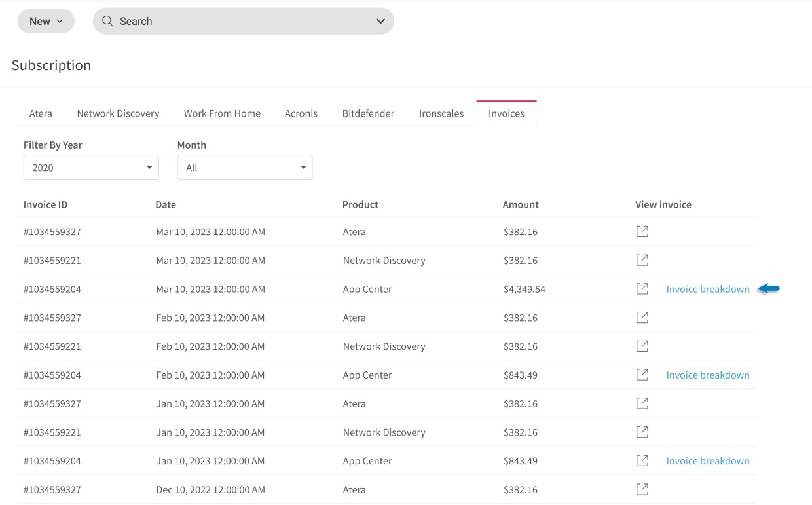This screenshot has height=505, width=812.
Task: Click the Dec 10, 2022 12:00:00 AM date
Action: pos(210,489)
